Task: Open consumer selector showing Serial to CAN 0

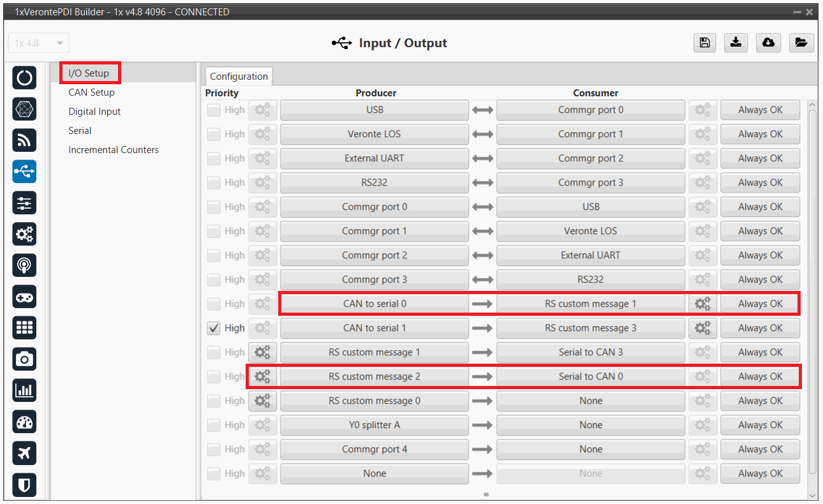Action: [590, 376]
